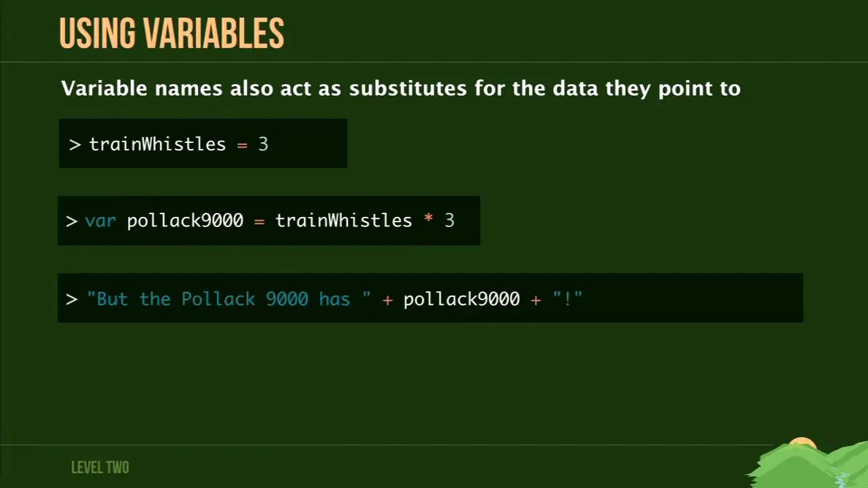Click the sun icon behind the hills
Viewport: 868px width, 488px height.
pos(802,444)
